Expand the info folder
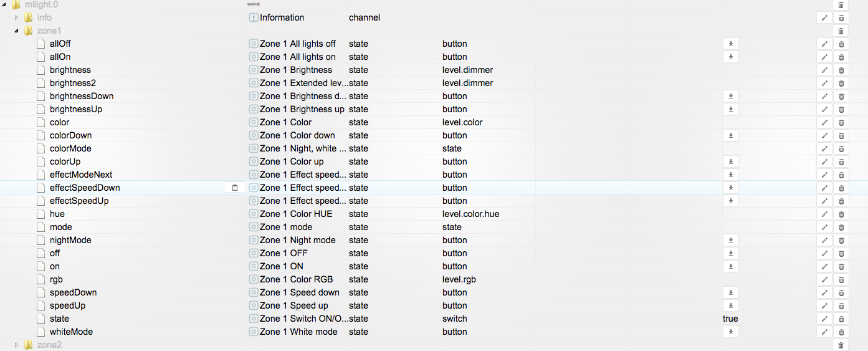 [17, 17]
